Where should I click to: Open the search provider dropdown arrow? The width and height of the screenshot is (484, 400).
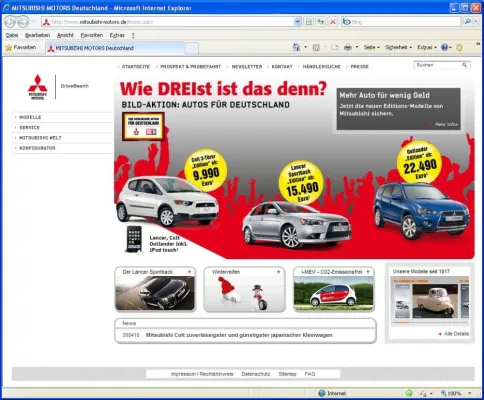476,22
